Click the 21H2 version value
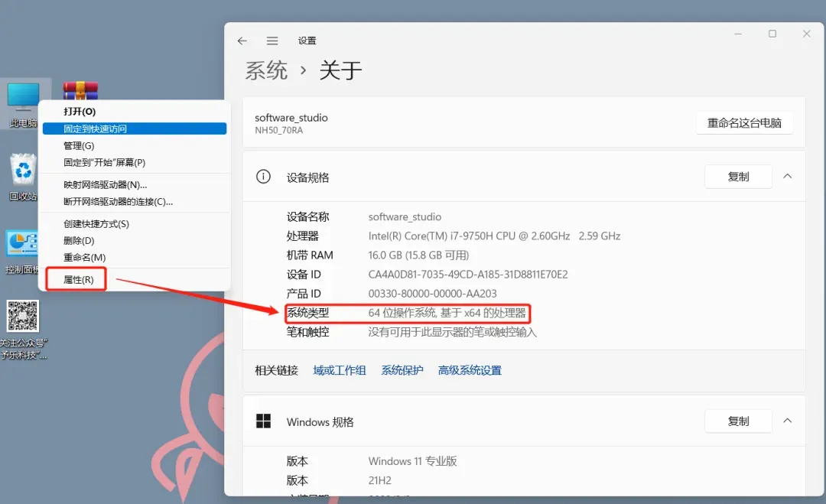 pyautogui.click(x=379, y=480)
